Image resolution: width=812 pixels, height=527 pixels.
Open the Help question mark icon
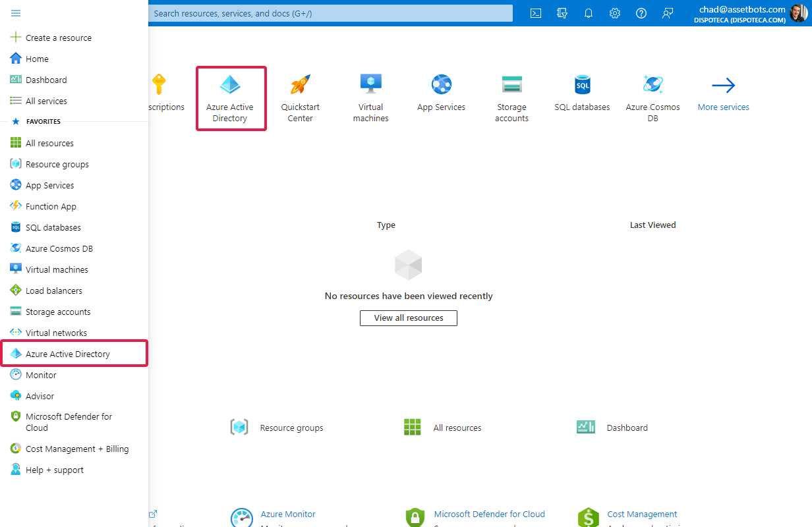point(641,13)
